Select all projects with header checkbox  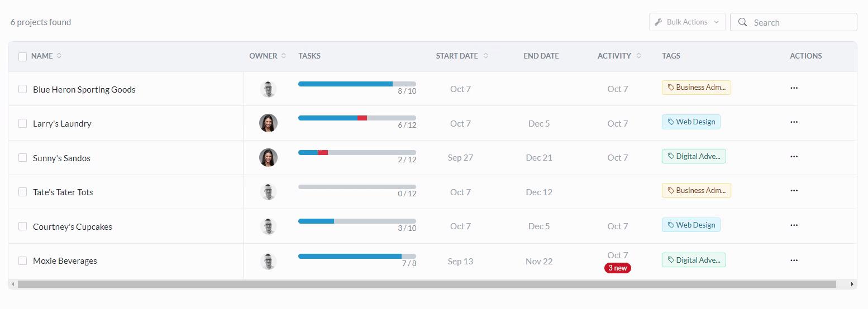(x=22, y=56)
